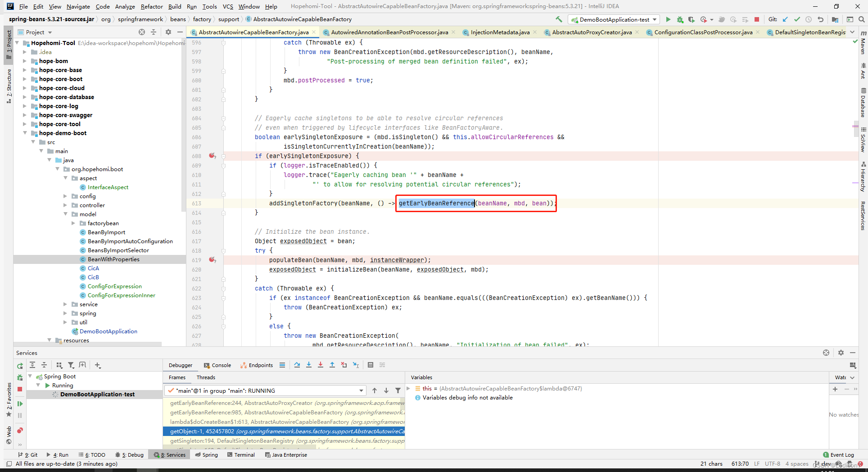This screenshot has height=472, width=868.
Task: Run with Coverage from the toolbar
Action: tap(691, 19)
